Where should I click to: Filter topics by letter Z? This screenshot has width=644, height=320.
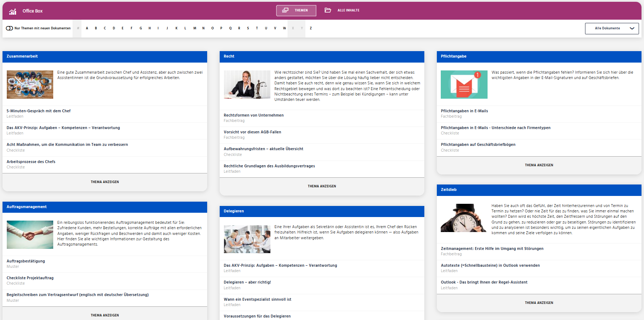click(311, 28)
